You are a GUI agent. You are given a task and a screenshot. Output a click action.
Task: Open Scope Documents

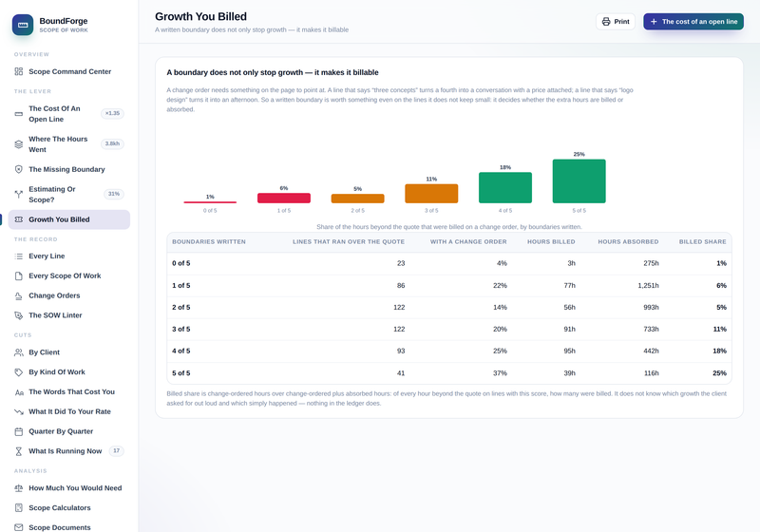click(69, 527)
